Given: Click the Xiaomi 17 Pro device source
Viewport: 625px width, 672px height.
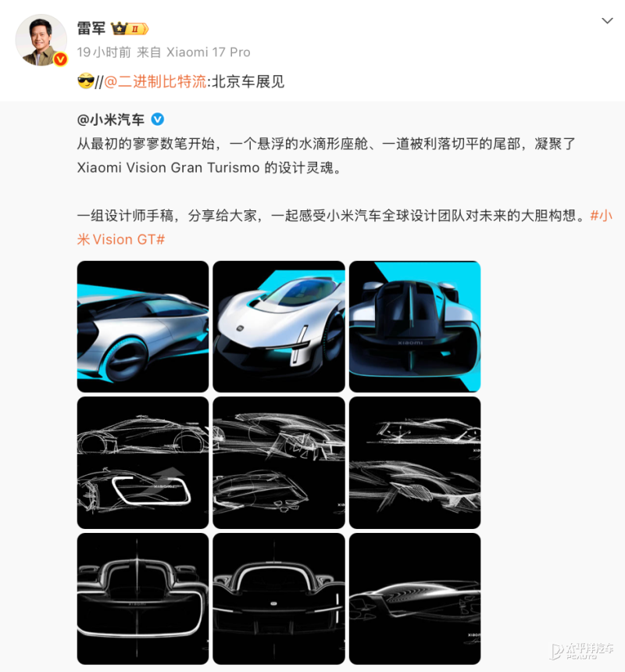Looking at the screenshot, I should (208, 52).
